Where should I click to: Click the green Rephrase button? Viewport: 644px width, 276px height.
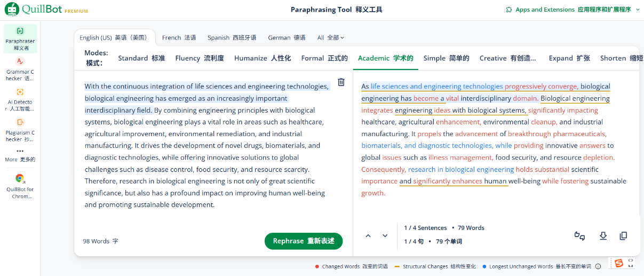(x=304, y=241)
